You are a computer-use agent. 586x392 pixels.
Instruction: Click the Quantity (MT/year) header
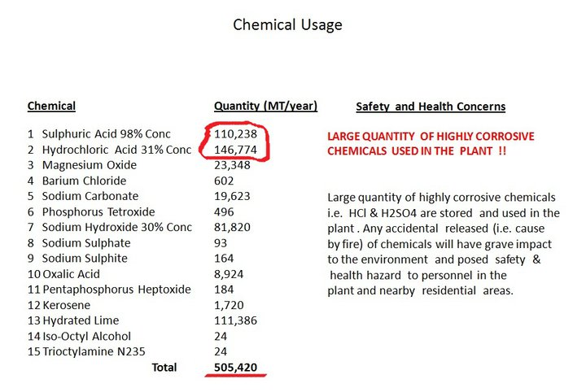265,107
